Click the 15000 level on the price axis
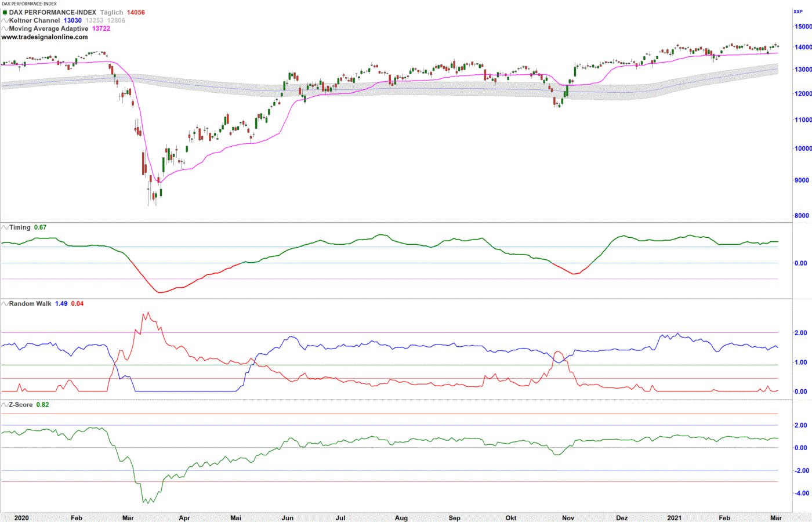The height and width of the screenshot is (522, 812). (x=803, y=27)
